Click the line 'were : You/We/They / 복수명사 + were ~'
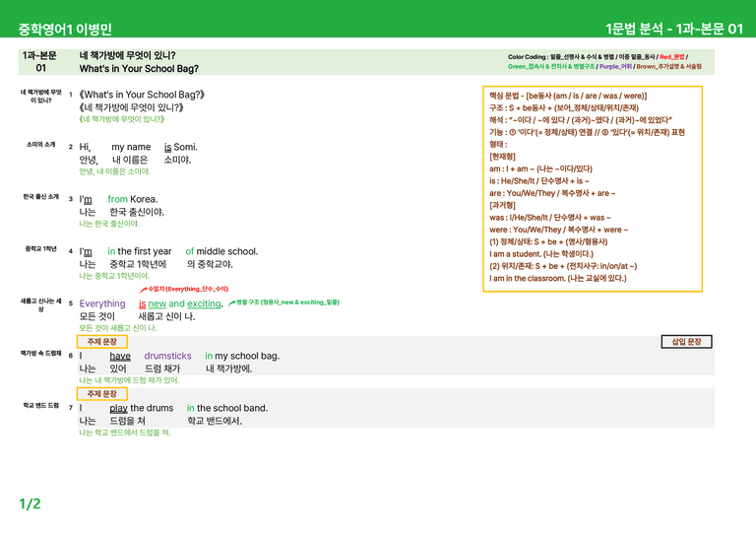The height and width of the screenshot is (535, 756). click(559, 230)
